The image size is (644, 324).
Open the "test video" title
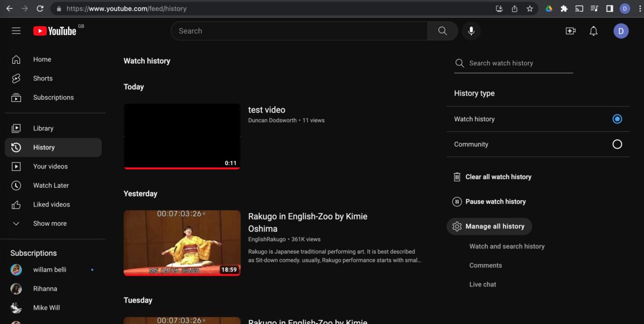click(x=267, y=110)
